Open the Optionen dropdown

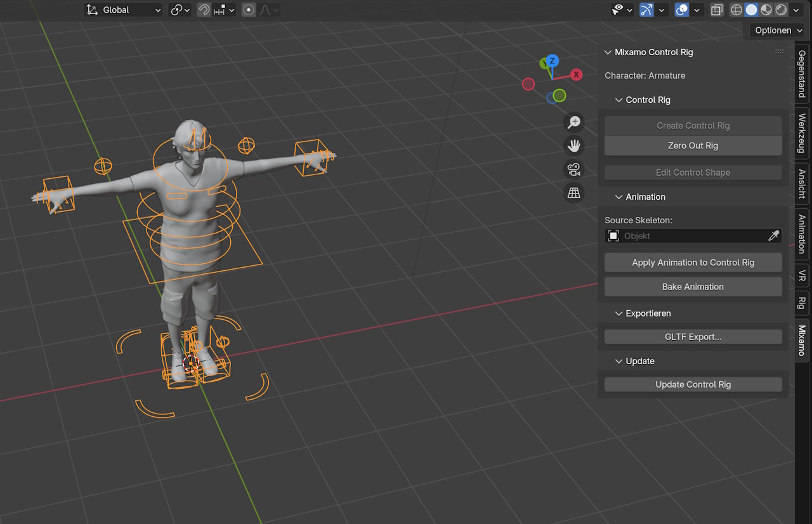(777, 30)
